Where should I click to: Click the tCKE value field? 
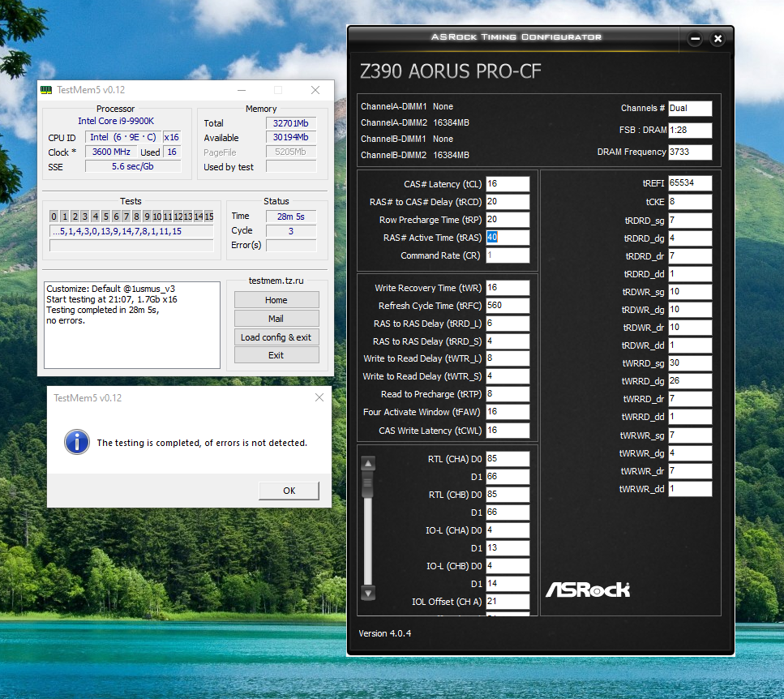(x=690, y=201)
